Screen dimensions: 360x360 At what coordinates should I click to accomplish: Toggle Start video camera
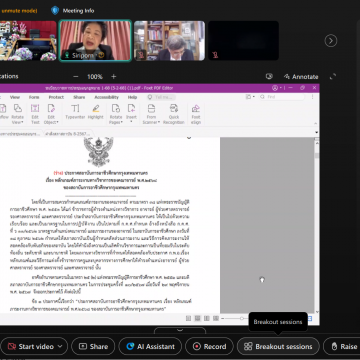point(31,347)
